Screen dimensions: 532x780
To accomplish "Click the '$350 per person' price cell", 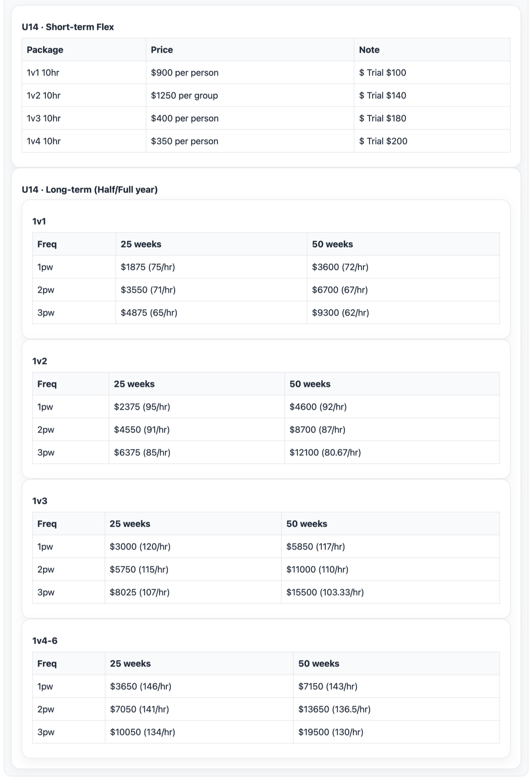I will pos(250,141).
